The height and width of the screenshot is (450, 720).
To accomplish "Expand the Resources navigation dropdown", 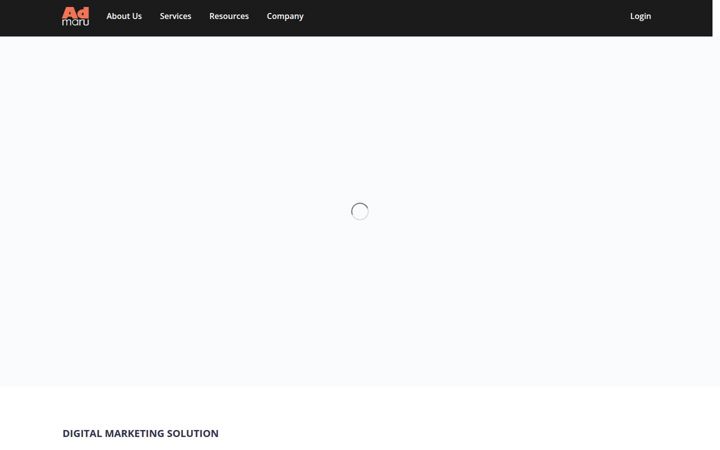I will click(229, 16).
